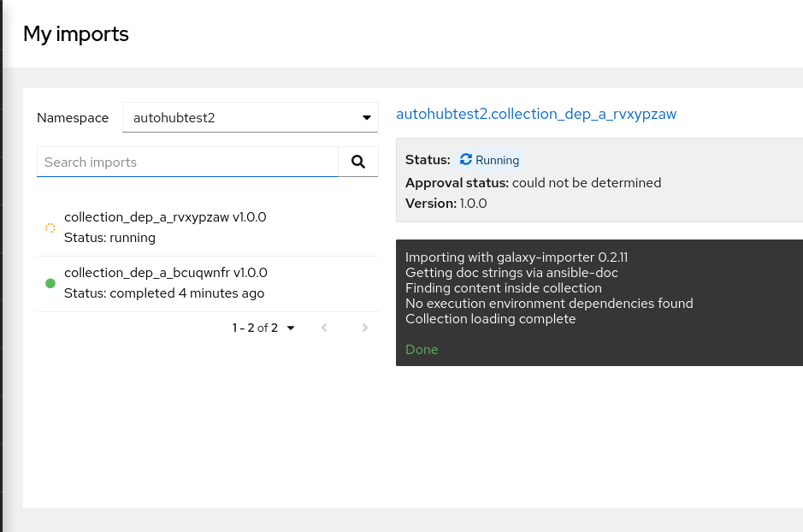
Task: Click the orange running spinner icon
Action: [50, 228]
